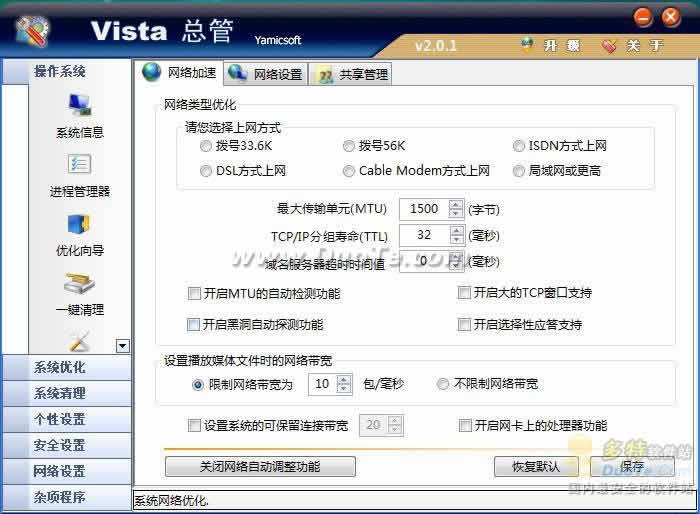Click the TTL value field showing 32
The image size is (700, 514).
coord(424,235)
